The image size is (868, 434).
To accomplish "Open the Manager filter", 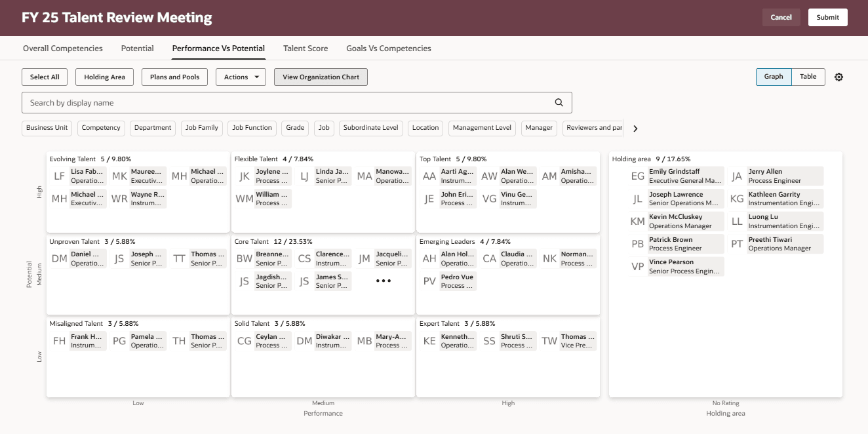I will coord(539,128).
